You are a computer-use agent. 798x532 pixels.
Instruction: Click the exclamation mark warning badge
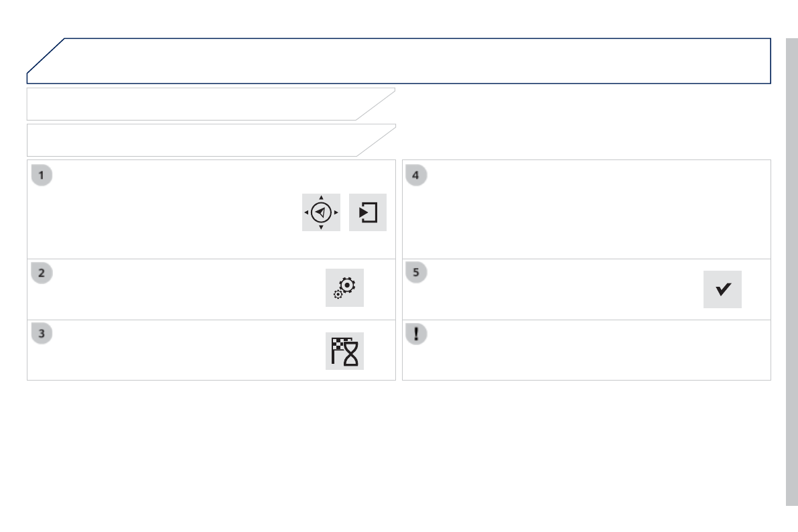click(x=416, y=334)
